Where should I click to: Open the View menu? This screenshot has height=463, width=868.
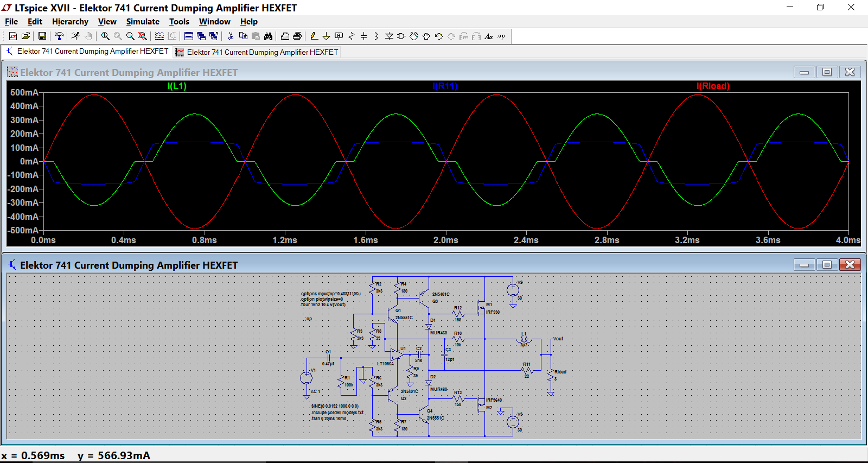point(107,22)
